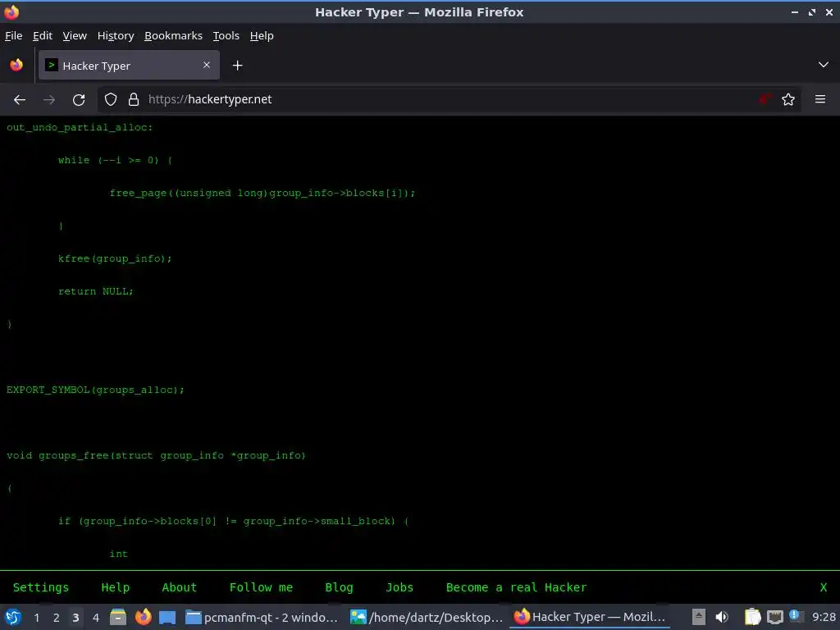
Task: Open the network connection tray icon
Action: pos(774,618)
